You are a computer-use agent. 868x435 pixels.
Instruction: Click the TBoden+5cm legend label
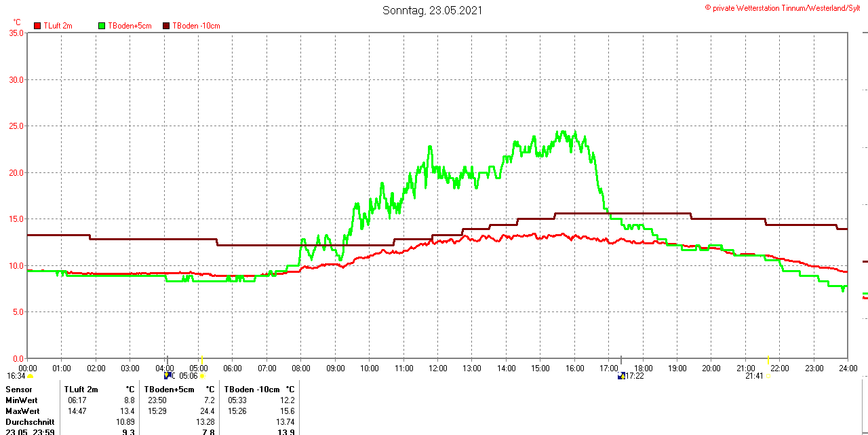130,26
